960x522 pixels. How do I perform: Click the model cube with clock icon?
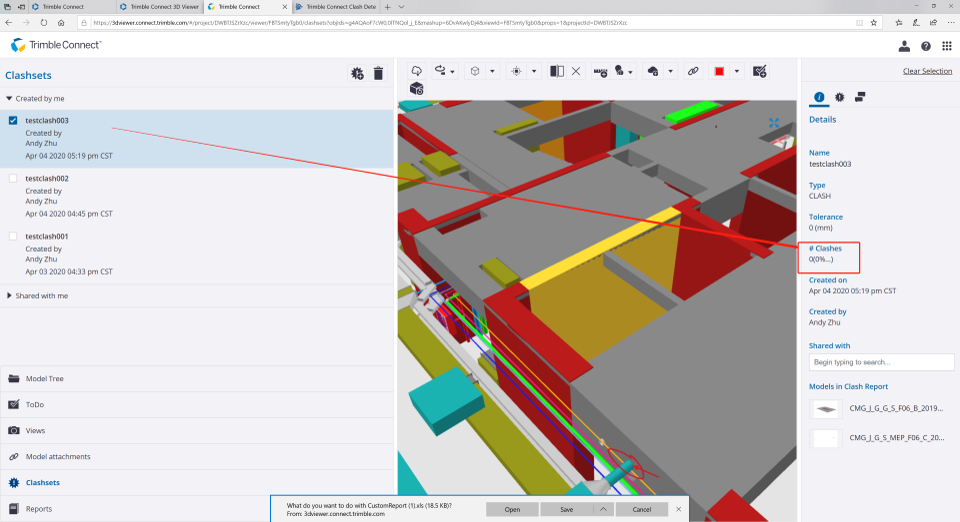416,89
